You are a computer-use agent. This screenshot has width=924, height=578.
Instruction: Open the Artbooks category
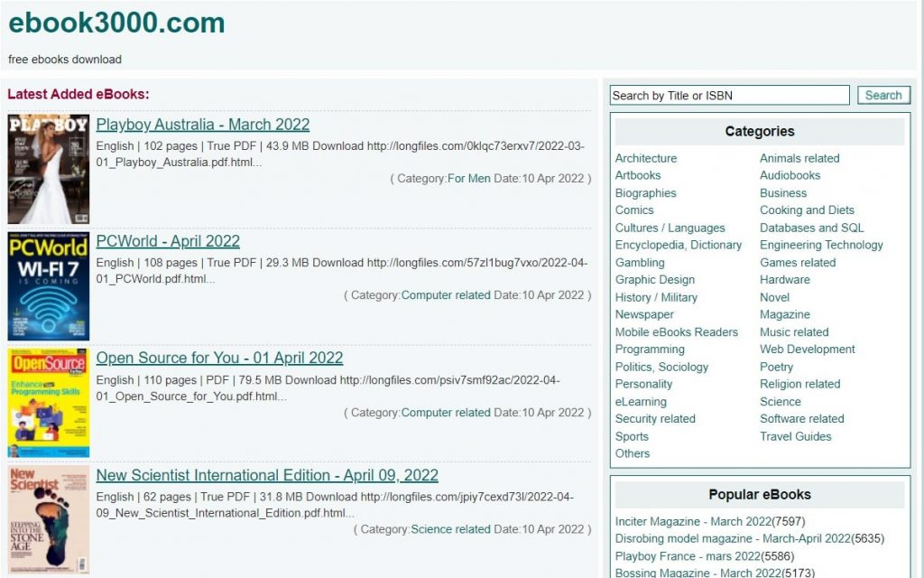(x=638, y=175)
